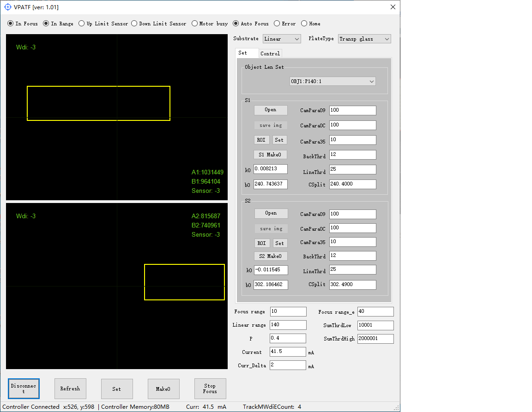
Task: Focus the S2 b0 field 302.186462
Action: (271, 285)
